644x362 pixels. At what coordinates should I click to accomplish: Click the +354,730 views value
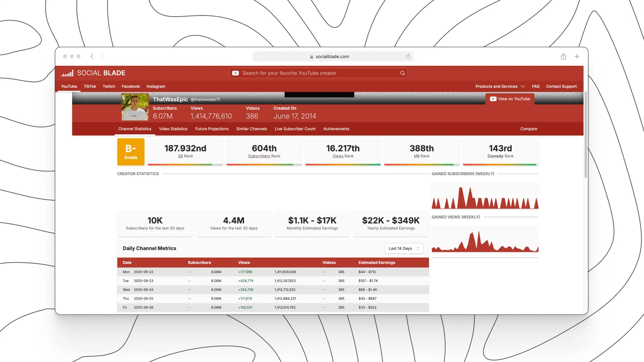click(246, 290)
